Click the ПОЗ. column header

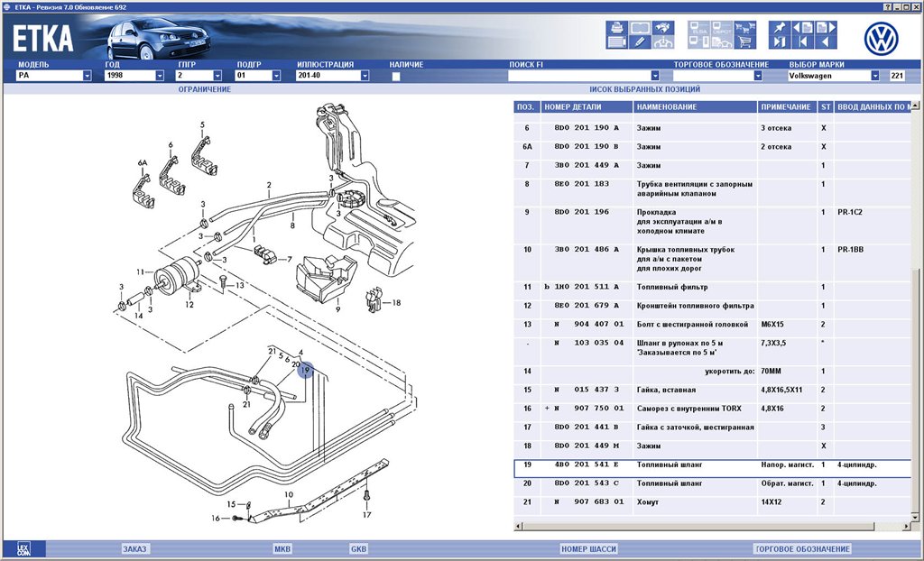526,107
